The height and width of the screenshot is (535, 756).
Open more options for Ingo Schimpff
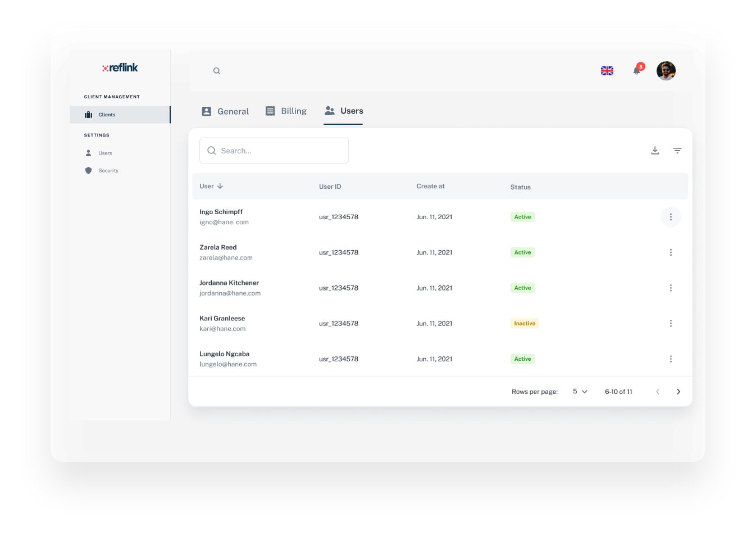tap(671, 217)
